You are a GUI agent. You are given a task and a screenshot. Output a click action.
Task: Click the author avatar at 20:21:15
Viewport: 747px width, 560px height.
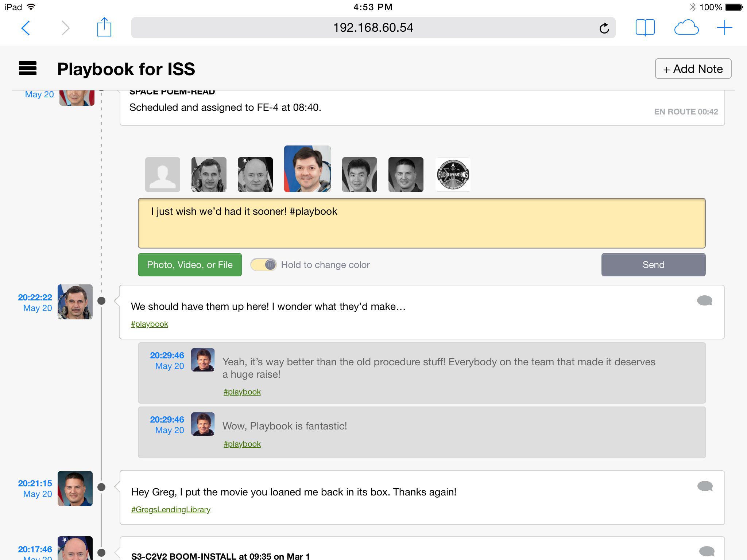[x=75, y=489]
